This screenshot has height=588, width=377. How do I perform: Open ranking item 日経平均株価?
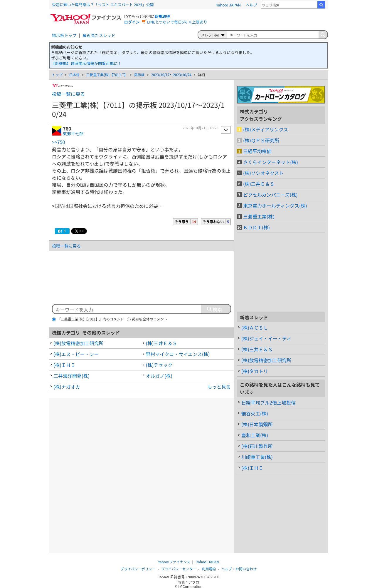click(x=257, y=151)
